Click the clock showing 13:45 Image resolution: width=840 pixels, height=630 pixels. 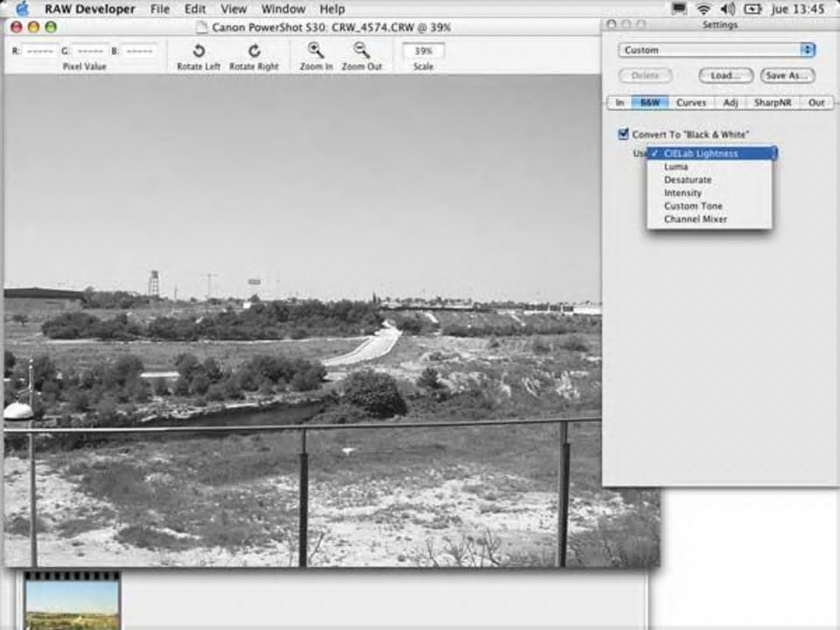797,8
